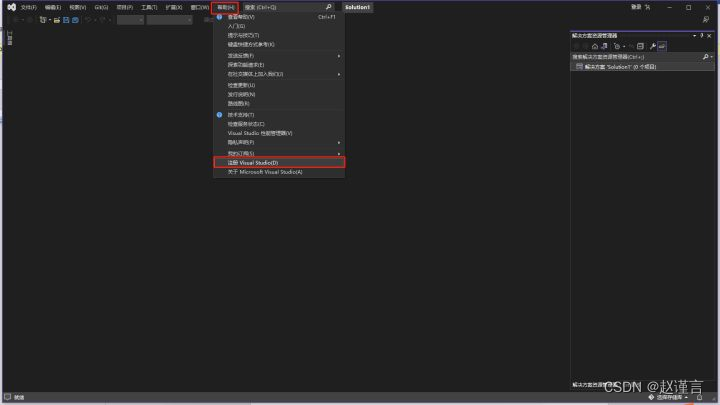Open the collapsed toolbox side tab

[x=10, y=38]
